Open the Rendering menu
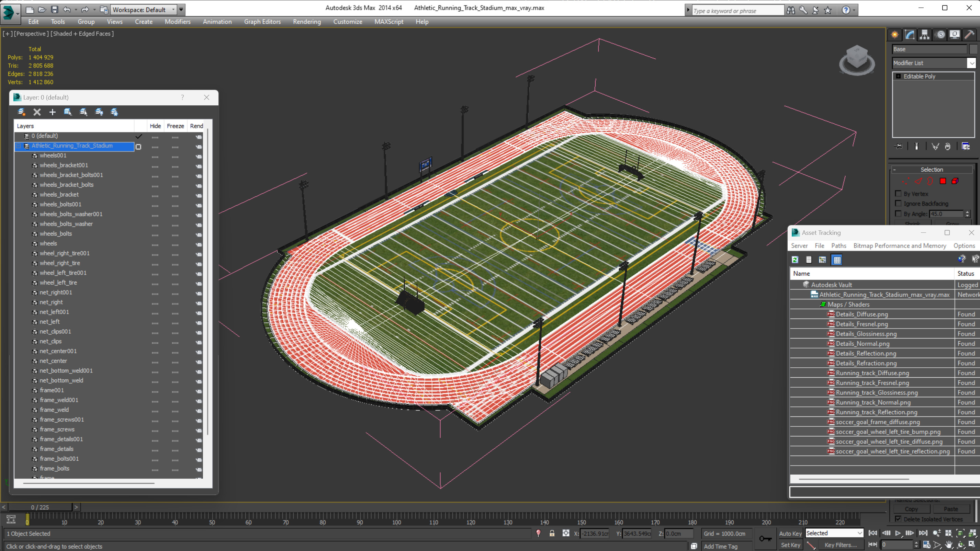 (306, 22)
